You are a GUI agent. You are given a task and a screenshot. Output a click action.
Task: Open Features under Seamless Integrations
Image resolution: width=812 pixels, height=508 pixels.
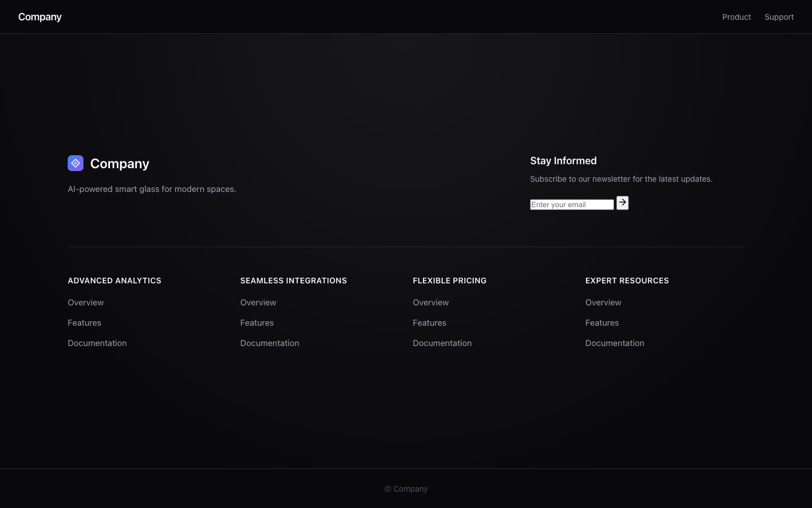(257, 323)
